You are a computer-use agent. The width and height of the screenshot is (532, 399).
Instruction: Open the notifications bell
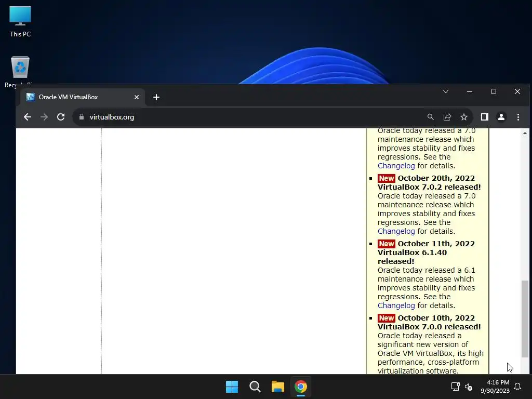pyautogui.click(x=518, y=387)
